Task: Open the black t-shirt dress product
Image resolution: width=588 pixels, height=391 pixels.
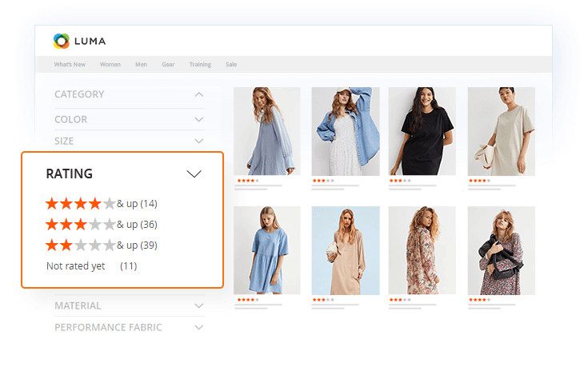Action: click(422, 130)
